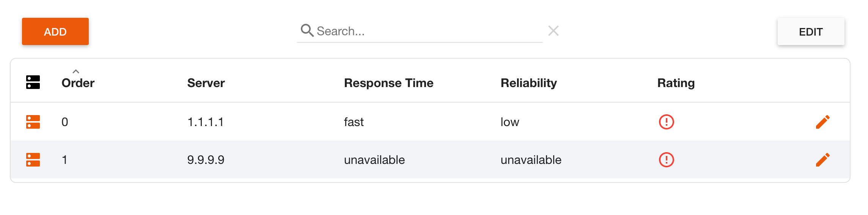
Task: Click the orange server icon for 9.9.9.9
Action: point(33,160)
